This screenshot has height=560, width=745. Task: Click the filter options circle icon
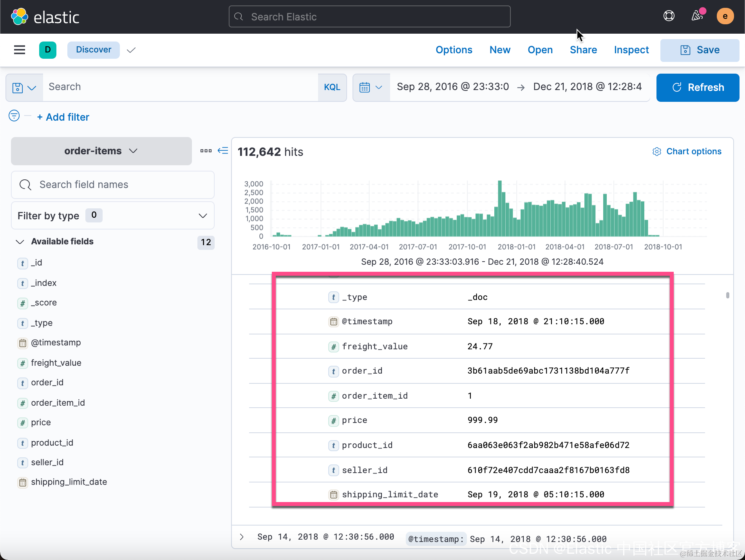point(14,116)
